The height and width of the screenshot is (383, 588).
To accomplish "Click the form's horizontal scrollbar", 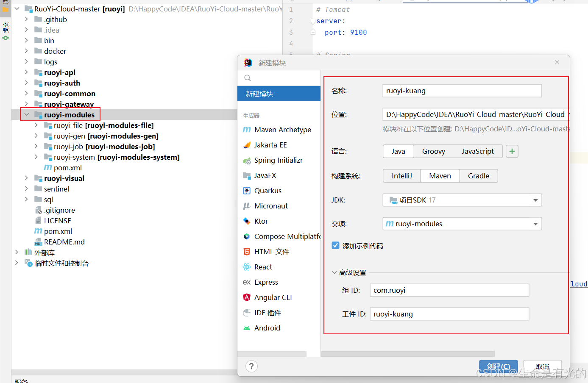I will pos(408,354).
